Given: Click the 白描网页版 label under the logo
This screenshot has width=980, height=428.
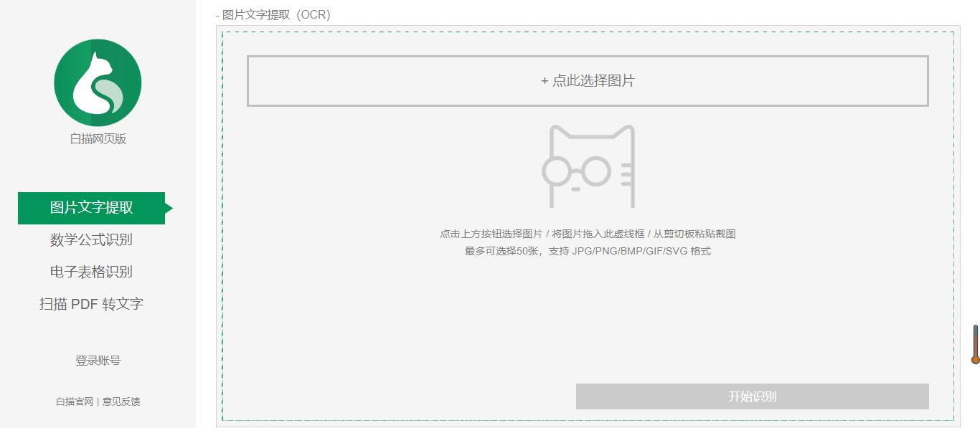Looking at the screenshot, I should (x=97, y=141).
